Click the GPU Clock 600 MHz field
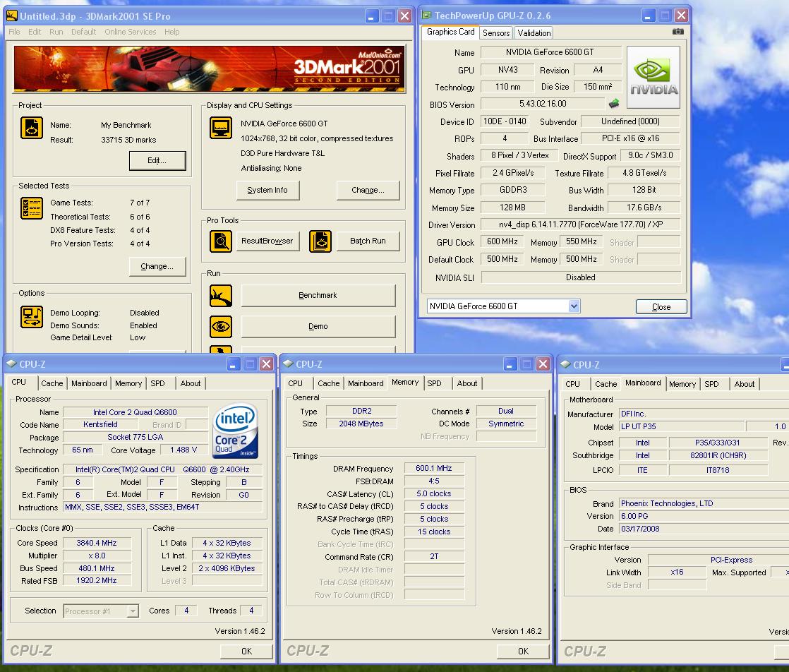Screen dimensions: 789x672 pos(502,241)
